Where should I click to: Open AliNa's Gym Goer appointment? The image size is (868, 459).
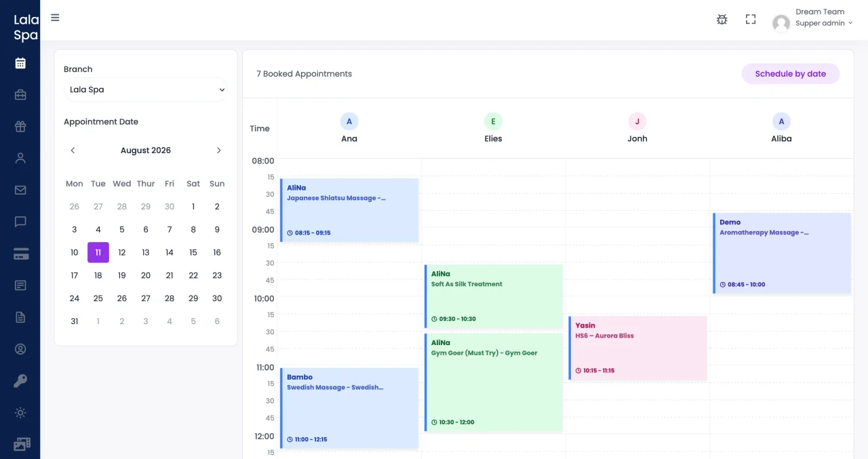click(x=494, y=382)
